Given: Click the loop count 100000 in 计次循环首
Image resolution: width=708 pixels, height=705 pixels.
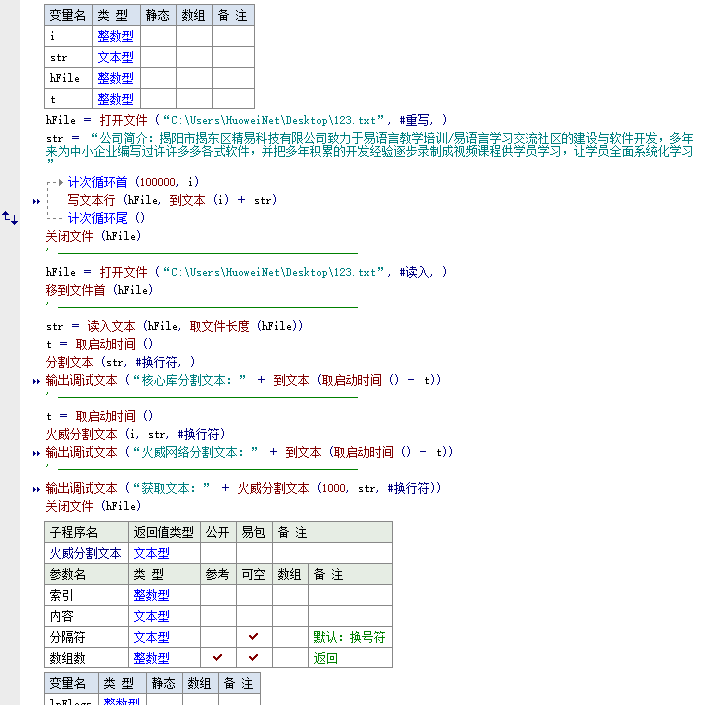Looking at the screenshot, I should pos(158,182).
